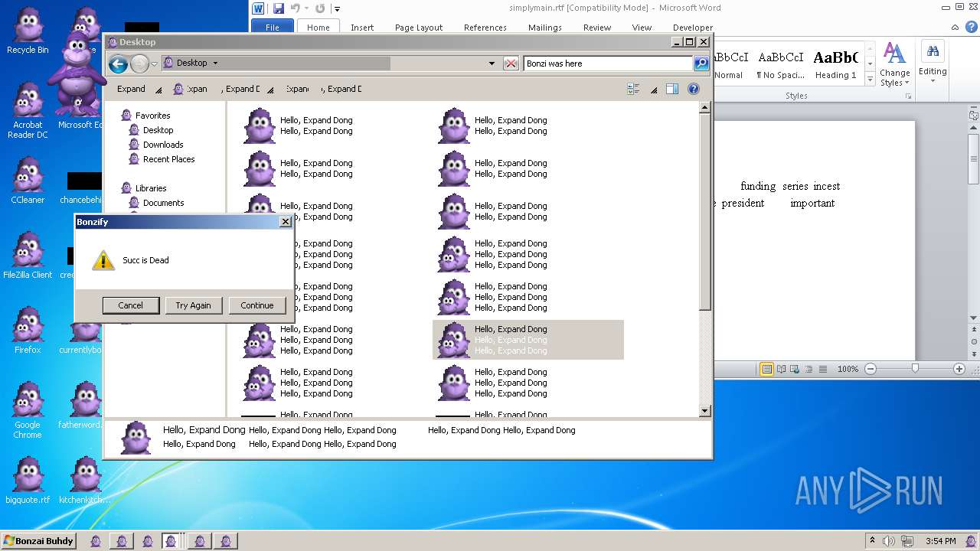The width and height of the screenshot is (980, 551).
Task: Click the Word zoom slider handle
Action: tap(915, 369)
